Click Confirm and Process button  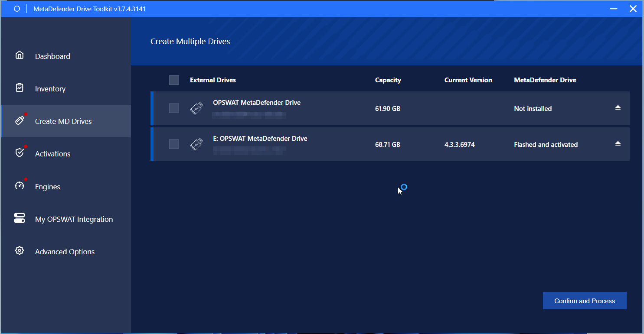[585, 301]
